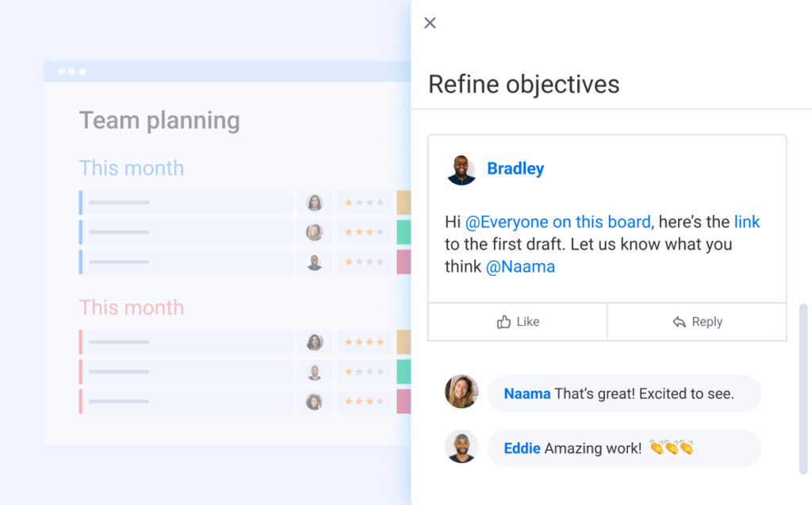Set star rating on first task row
The height and width of the screenshot is (505, 812).
click(x=364, y=203)
